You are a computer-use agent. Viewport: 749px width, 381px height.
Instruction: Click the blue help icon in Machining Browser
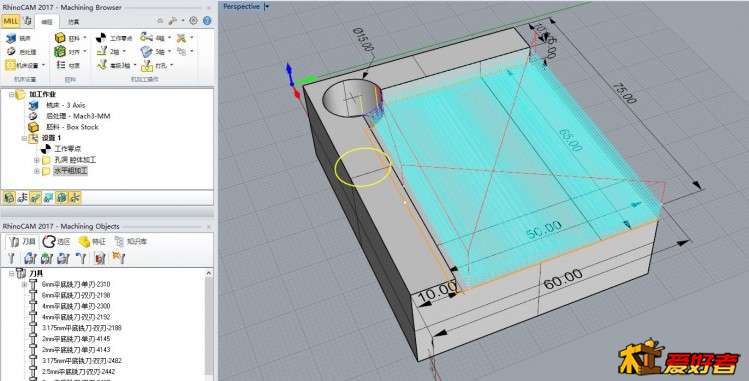point(207,21)
